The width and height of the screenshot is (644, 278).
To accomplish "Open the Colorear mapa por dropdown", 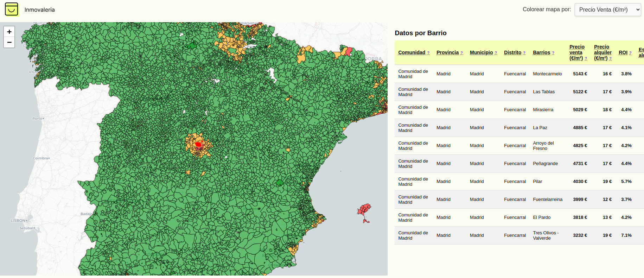I will (607, 10).
